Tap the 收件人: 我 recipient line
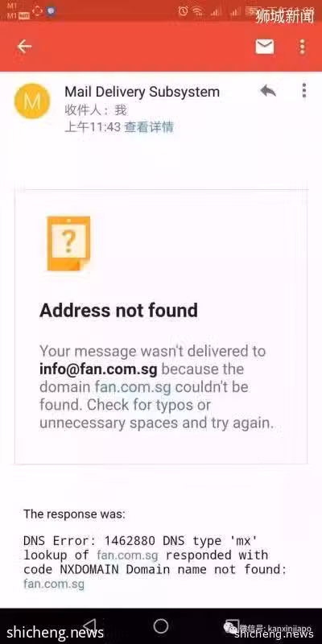 coord(96,110)
